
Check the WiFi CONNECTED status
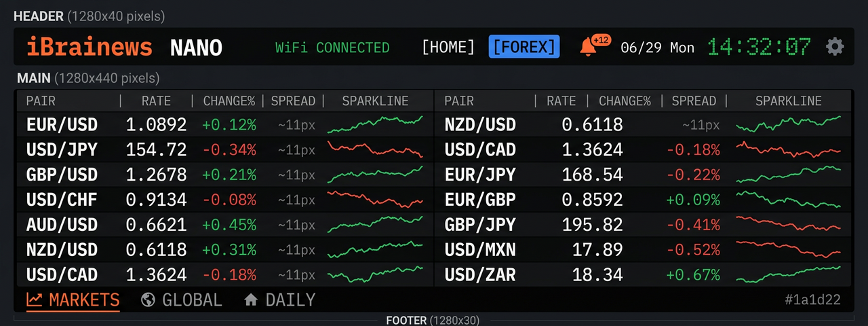[x=332, y=48]
